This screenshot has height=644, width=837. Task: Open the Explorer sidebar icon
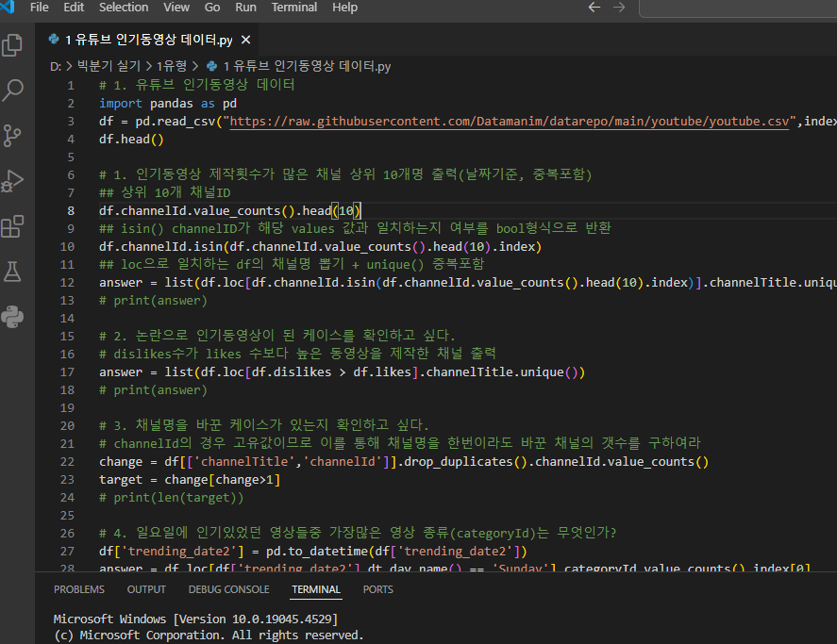(x=14, y=44)
